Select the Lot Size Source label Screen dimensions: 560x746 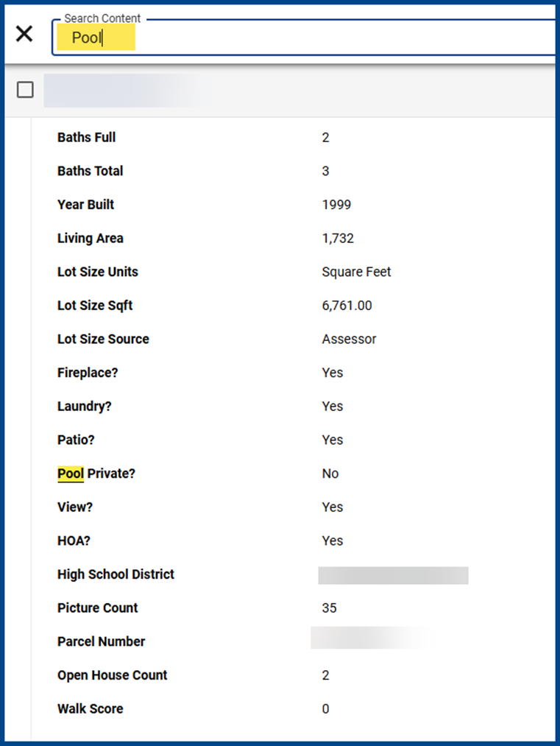click(x=103, y=339)
